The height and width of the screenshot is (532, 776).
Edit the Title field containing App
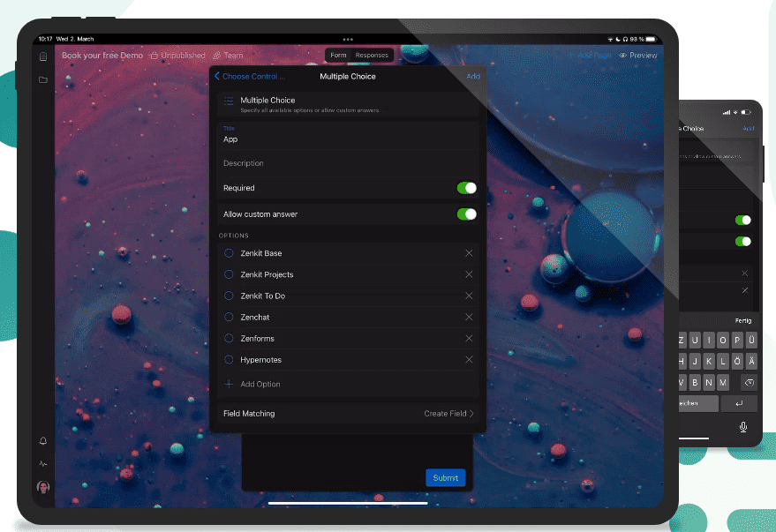348,136
